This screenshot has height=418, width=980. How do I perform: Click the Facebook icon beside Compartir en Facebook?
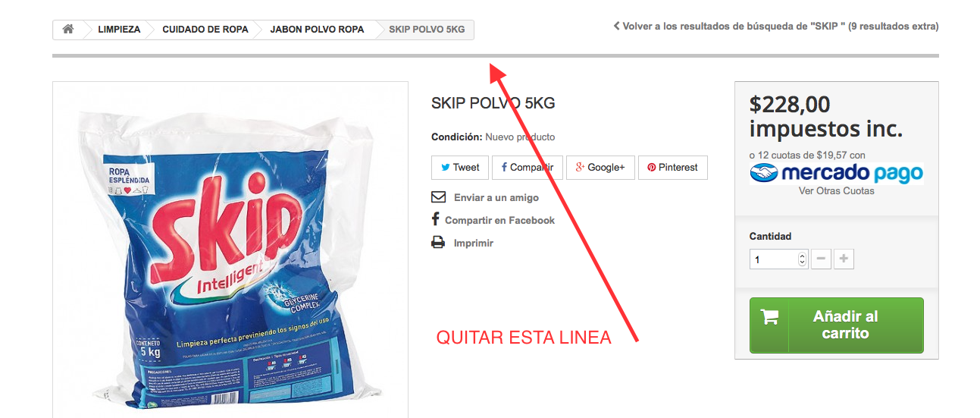coord(435,219)
